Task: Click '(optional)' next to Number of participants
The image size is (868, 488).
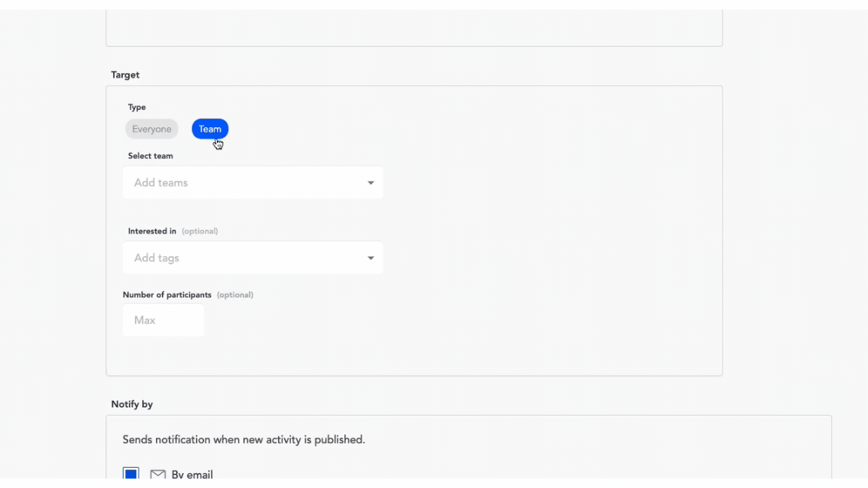Action: coord(235,295)
